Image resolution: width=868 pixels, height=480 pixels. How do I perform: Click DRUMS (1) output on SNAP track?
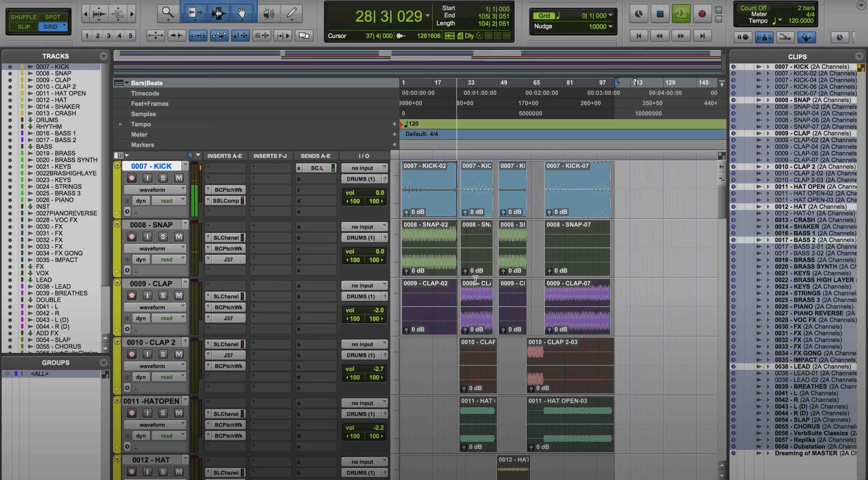361,238
